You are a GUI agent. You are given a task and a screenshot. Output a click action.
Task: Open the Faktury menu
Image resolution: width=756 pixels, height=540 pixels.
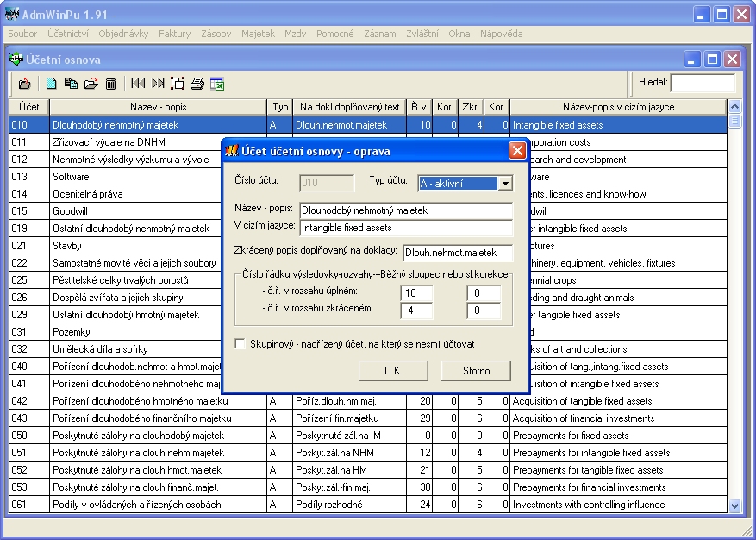(x=175, y=34)
